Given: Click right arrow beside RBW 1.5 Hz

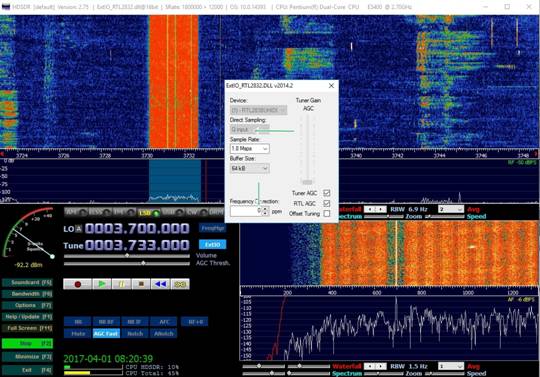Looking at the screenshot, I should click(x=381, y=366).
